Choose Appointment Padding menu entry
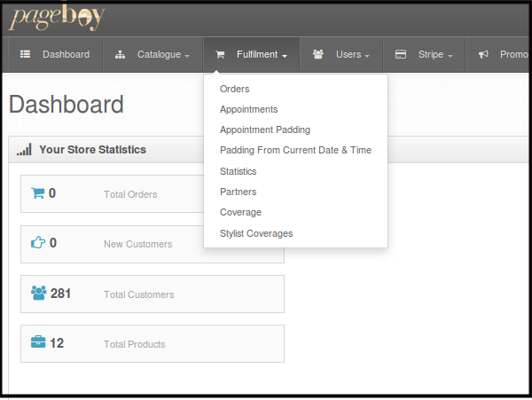The image size is (532, 400). (x=265, y=129)
